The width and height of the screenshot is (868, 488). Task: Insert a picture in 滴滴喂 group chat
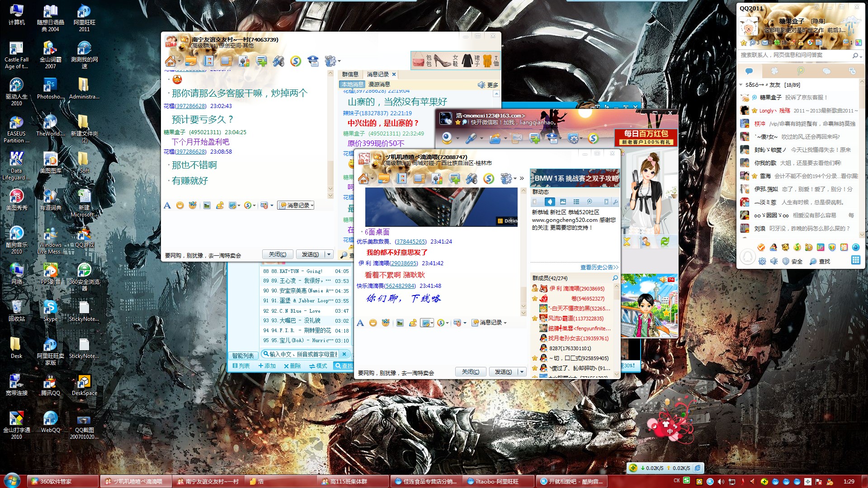400,323
